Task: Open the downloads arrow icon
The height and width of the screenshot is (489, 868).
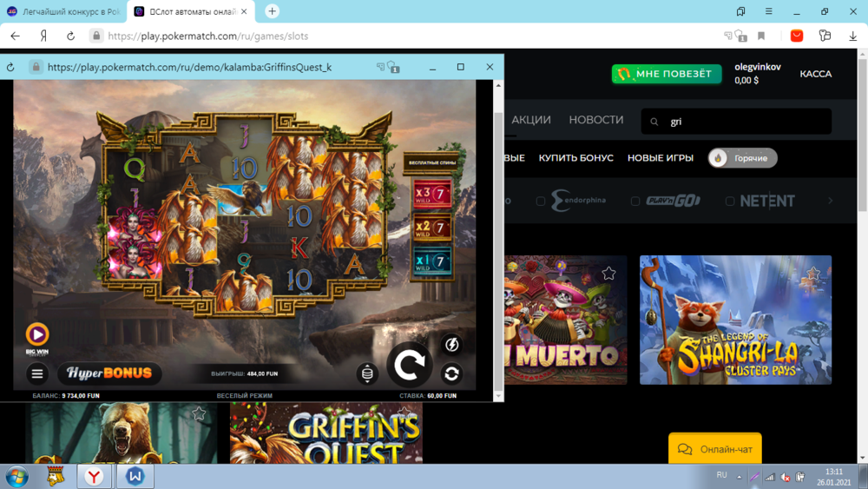Action: [x=852, y=36]
